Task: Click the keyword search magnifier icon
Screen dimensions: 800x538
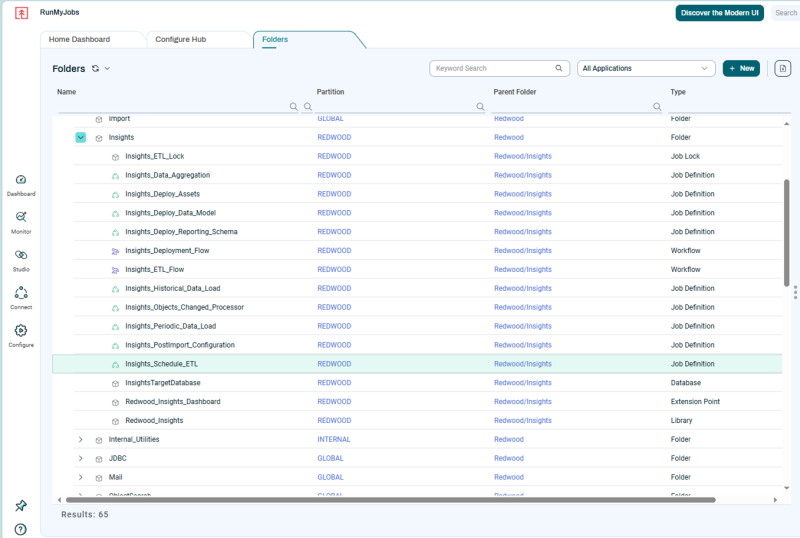Action: pos(559,68)
